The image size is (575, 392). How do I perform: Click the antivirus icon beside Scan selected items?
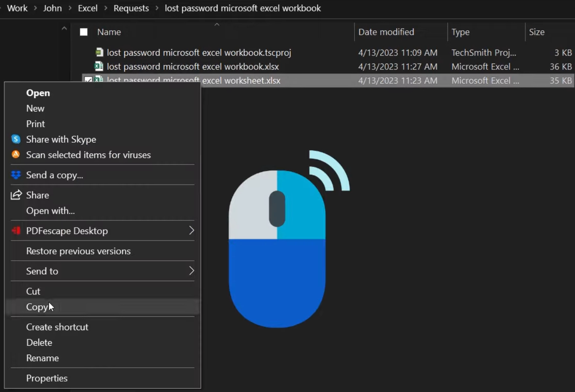point(16,154)
